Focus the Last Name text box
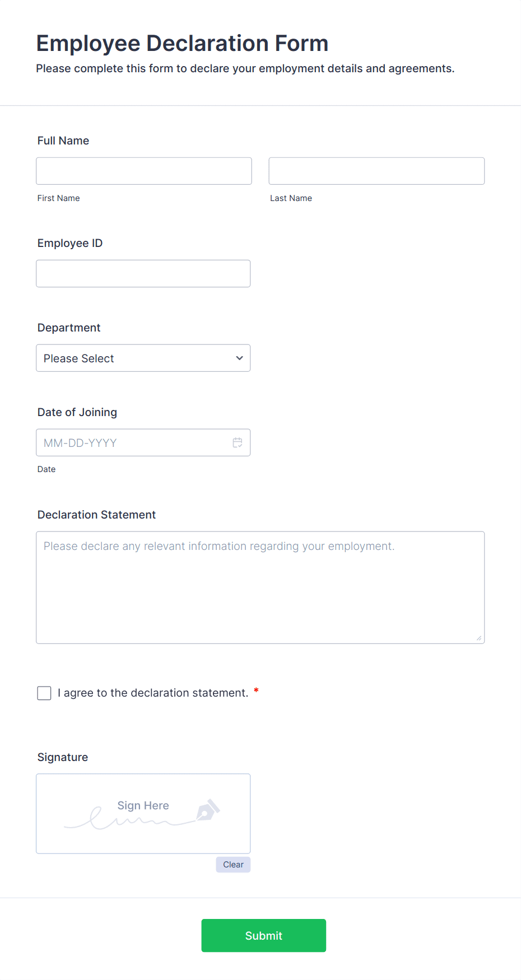 [376, 171]
